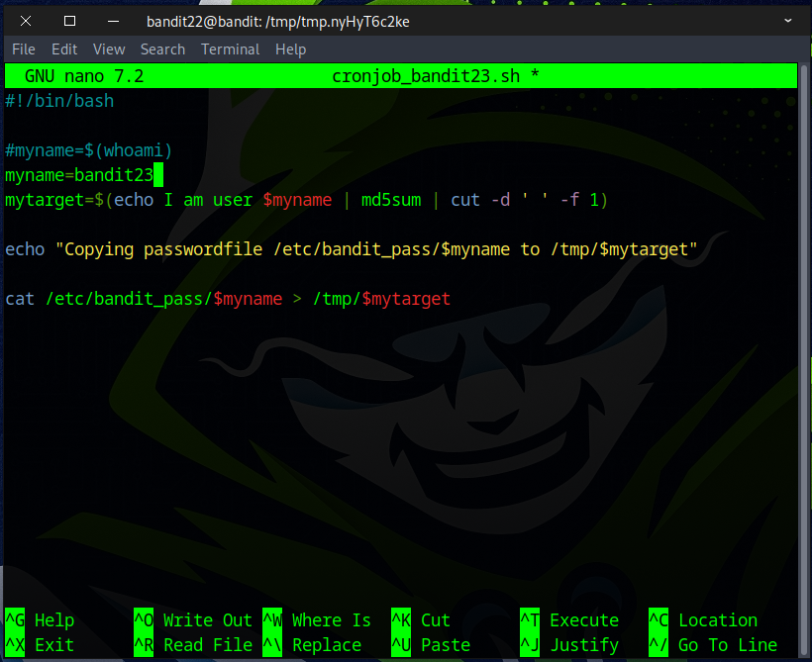This screenshot has width=812, height=662.
Task: Open the Edit menu
Action: click(x=64, y=48)
